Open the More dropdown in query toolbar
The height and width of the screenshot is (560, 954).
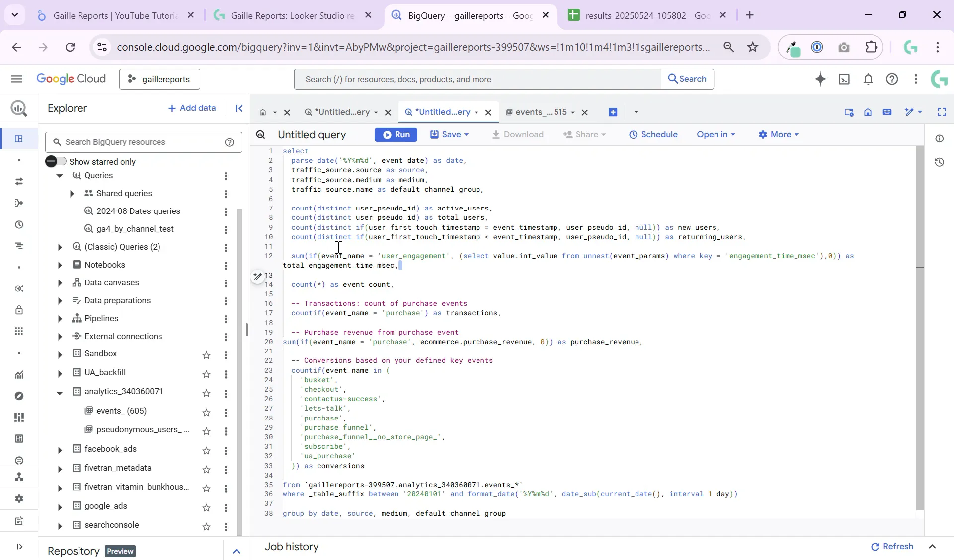pyautogui.click(x=779, y=135)
